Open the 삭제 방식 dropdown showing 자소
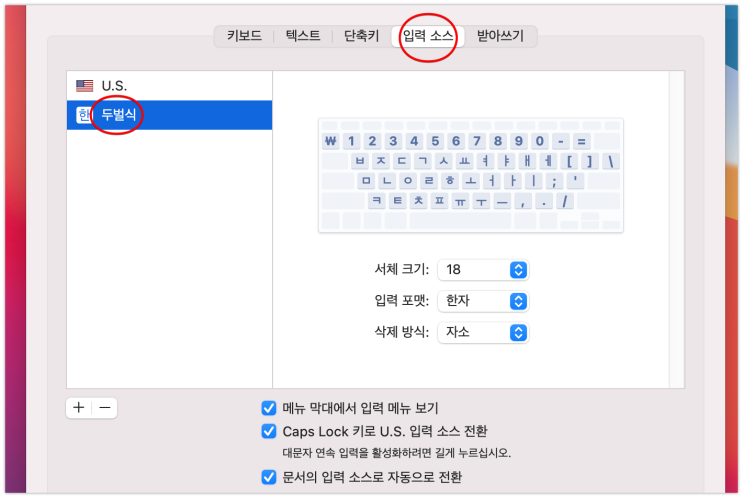This screenshot has width=743, height=498. point(483,332)
